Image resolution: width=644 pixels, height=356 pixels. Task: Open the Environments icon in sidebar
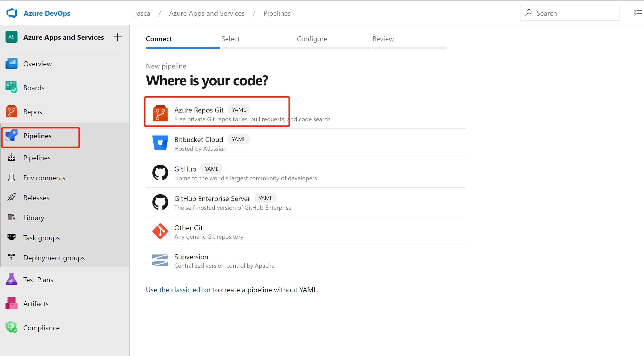12,177
